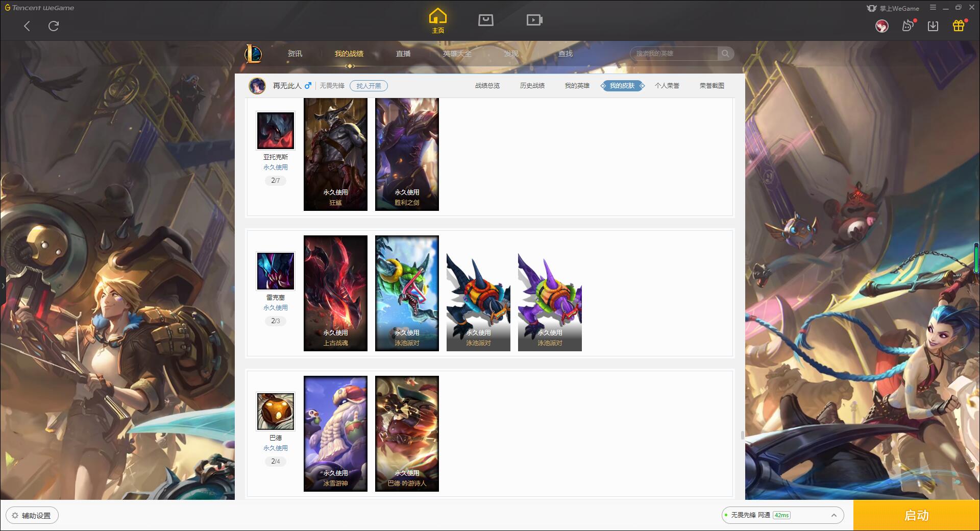The height and width of the screenshot is (531, 980).
Task: Click the 再无此人 player name
Action: [287, 86]
